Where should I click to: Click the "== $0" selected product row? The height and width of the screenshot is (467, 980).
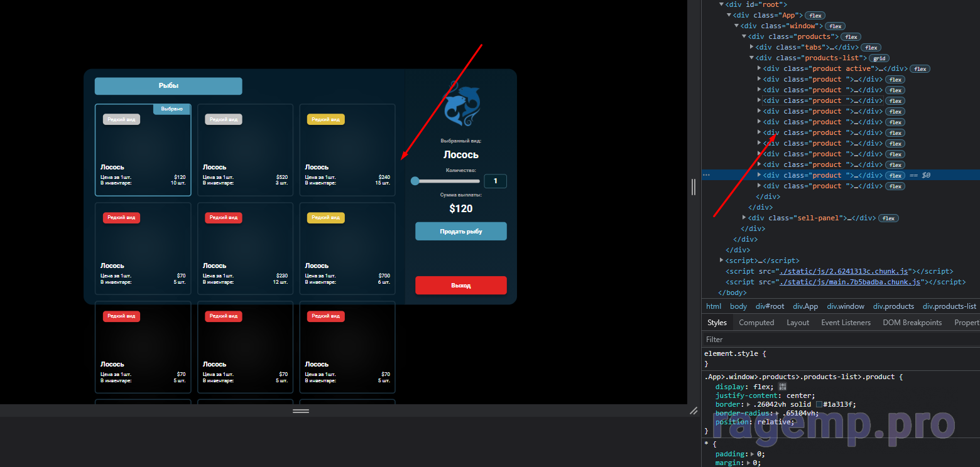[841, 175]
